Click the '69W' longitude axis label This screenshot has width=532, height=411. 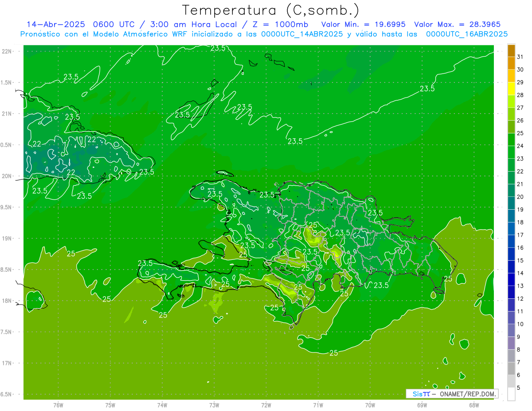click(422, 405)
